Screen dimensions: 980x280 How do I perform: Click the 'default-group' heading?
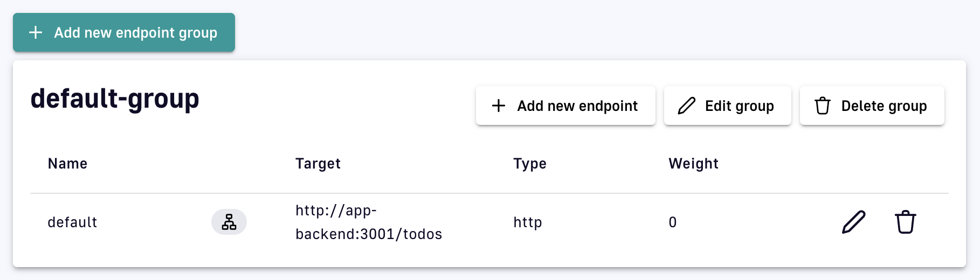click(115, 99)
